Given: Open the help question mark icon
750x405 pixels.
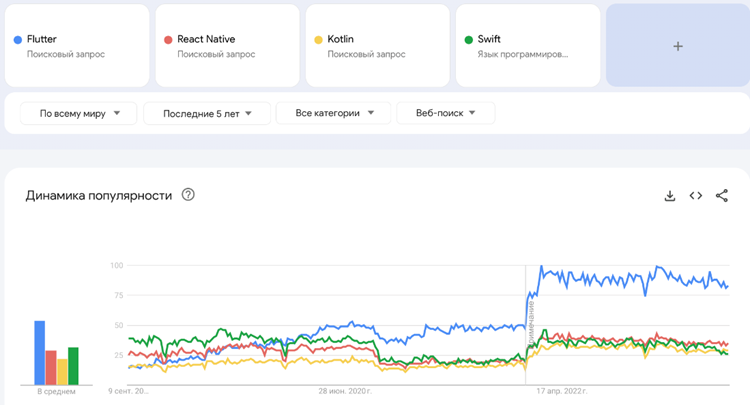Looking at the screenshot, I should pos(188,195).
